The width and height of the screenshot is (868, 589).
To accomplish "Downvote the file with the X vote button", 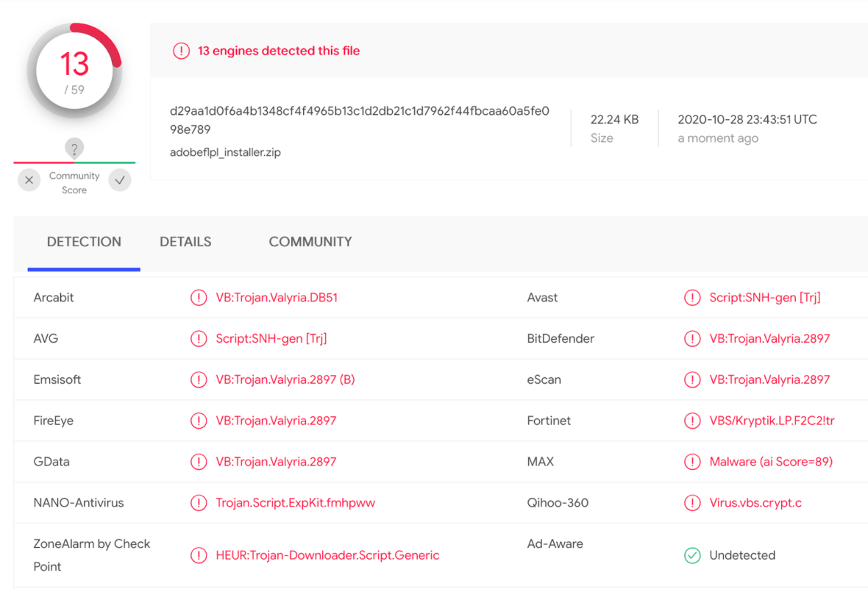I will point(29,179).
